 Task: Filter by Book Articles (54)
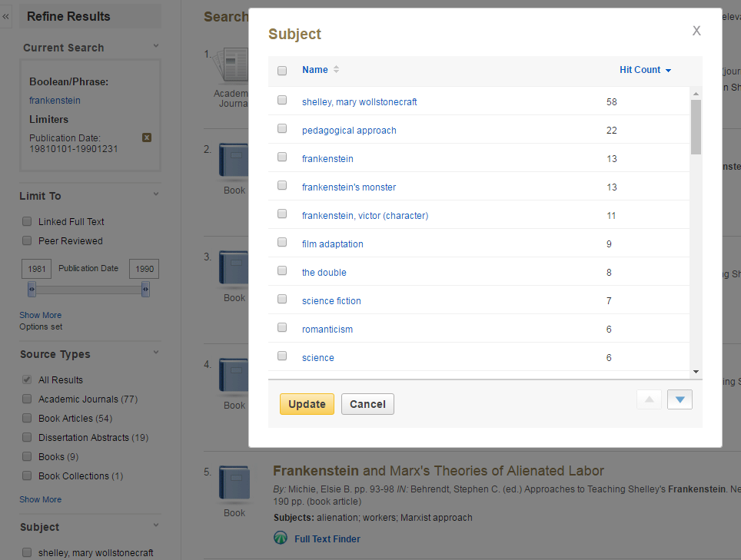pos(27,419)
